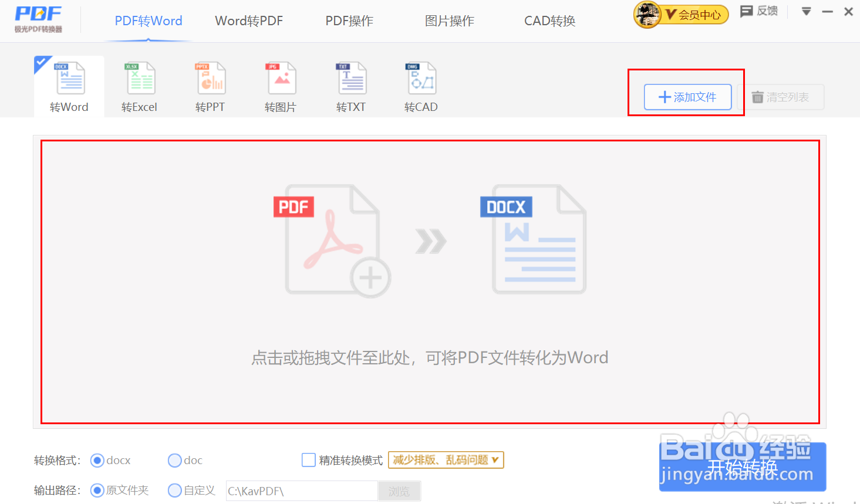Open the top-right settings dropdown arrow
The height and width of the screenshot is (504, 860).
(806, 11)
